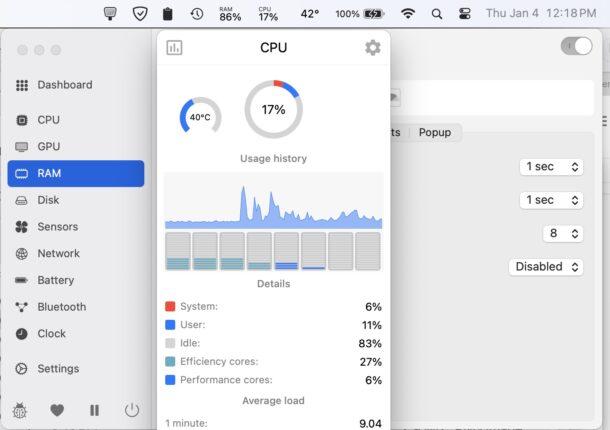Open the first '1 sec' dropdown
Viewport: 610px width, 430px height.
[x=551, y=167]
